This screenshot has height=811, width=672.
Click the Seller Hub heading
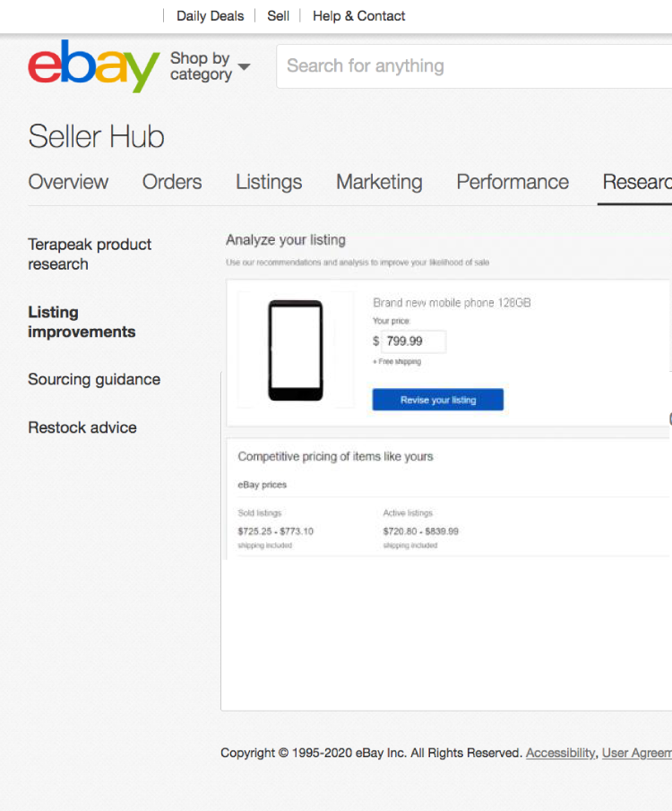[96, 136]
